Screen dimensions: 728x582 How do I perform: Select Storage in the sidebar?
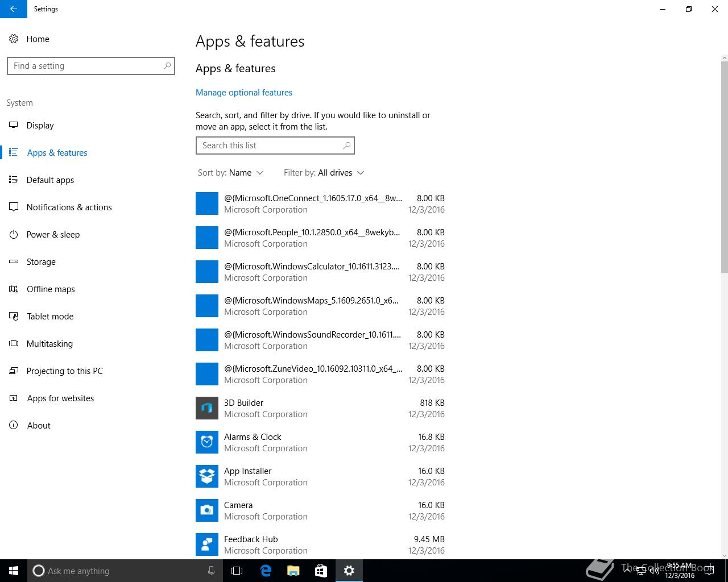[x=41, y=261]
